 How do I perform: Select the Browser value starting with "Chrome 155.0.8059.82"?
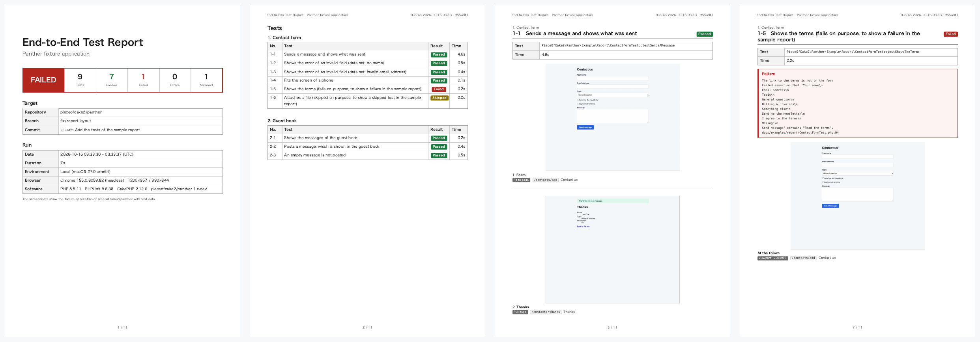click(x=114, y=180)
